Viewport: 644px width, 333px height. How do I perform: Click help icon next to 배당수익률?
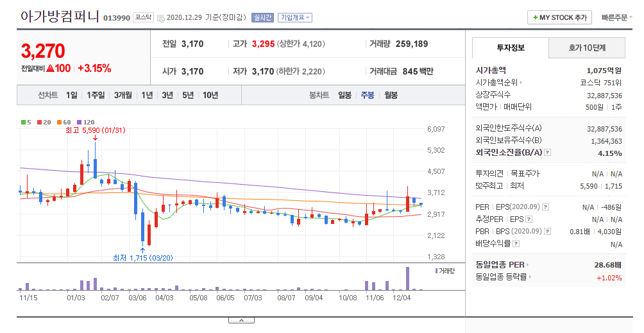(x=516, y=244)
